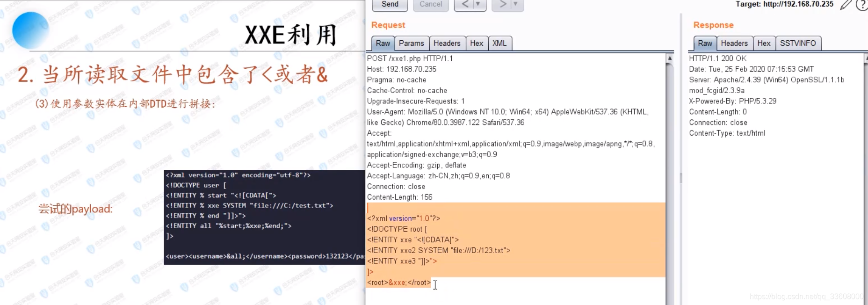Click the Date: Tue, 25 Feb 2020 line
The width and height of the screenshot is (868, 305).
click(751, 69)
